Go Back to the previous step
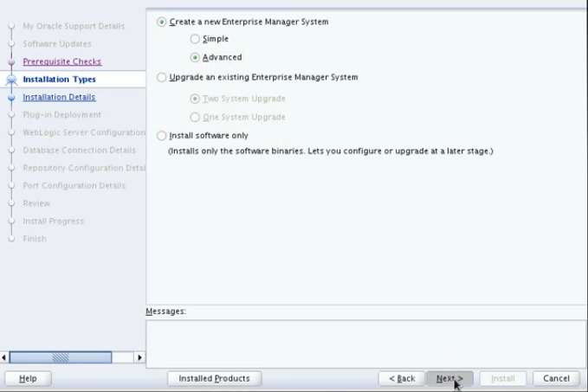 coord(402,378)
